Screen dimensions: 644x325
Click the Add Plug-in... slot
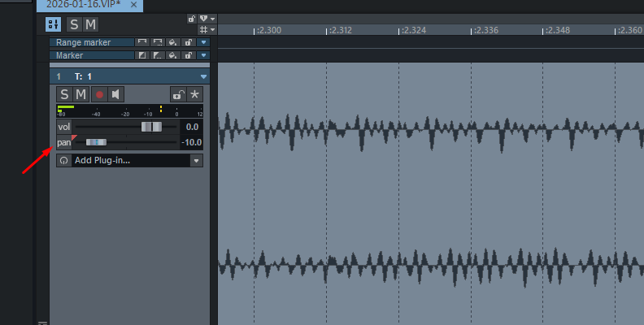(131, 160)
